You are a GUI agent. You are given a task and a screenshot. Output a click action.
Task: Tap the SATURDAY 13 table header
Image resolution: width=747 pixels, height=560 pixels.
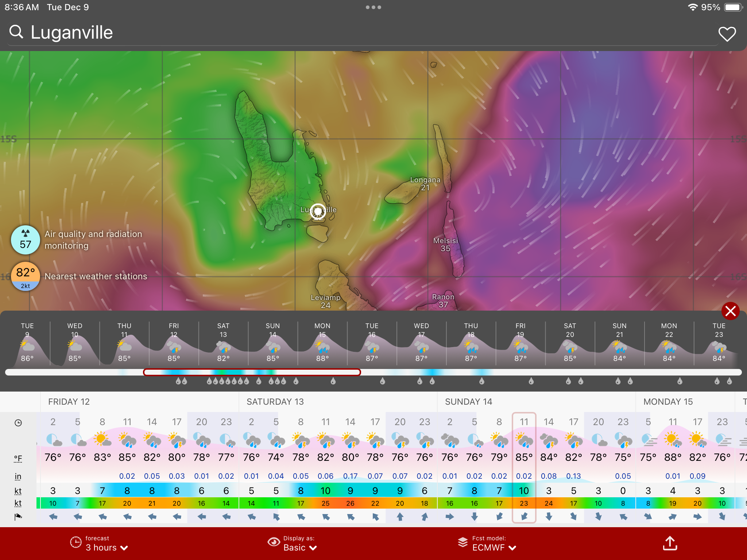tap(275, 402)
